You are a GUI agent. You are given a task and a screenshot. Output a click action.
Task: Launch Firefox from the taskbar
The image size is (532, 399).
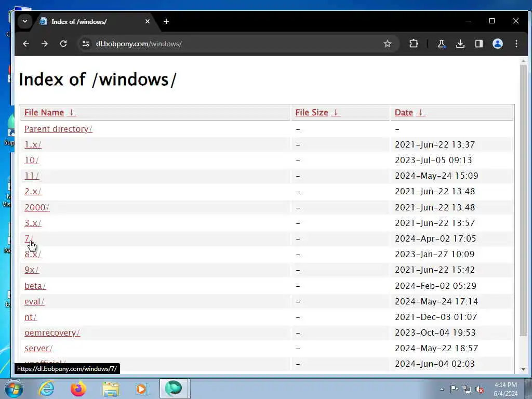click(78, 389)
